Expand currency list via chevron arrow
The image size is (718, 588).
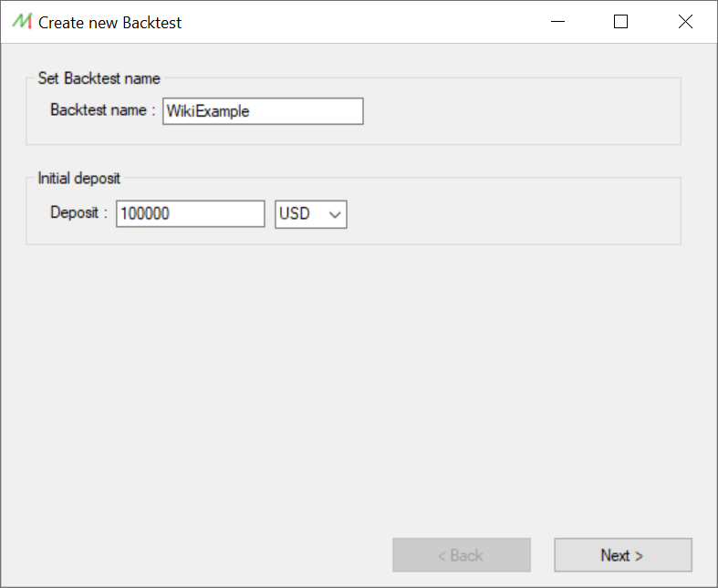click(335, 214)
